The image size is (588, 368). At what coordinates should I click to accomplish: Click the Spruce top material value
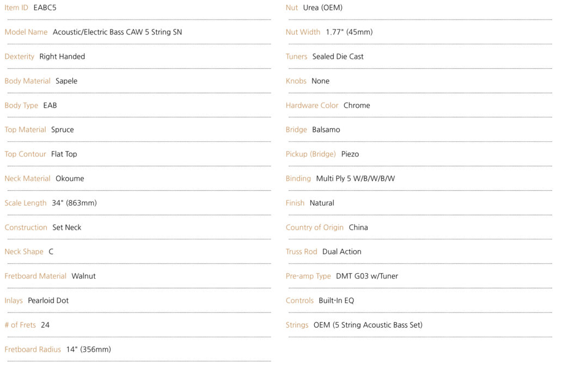click(63, 130)
